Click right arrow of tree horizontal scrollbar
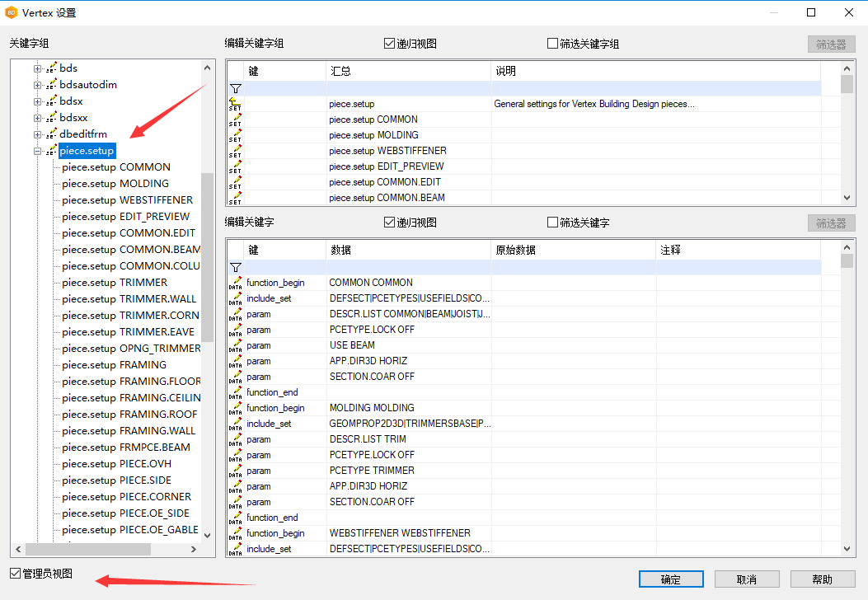868x600 pixels. coord(193,549)
